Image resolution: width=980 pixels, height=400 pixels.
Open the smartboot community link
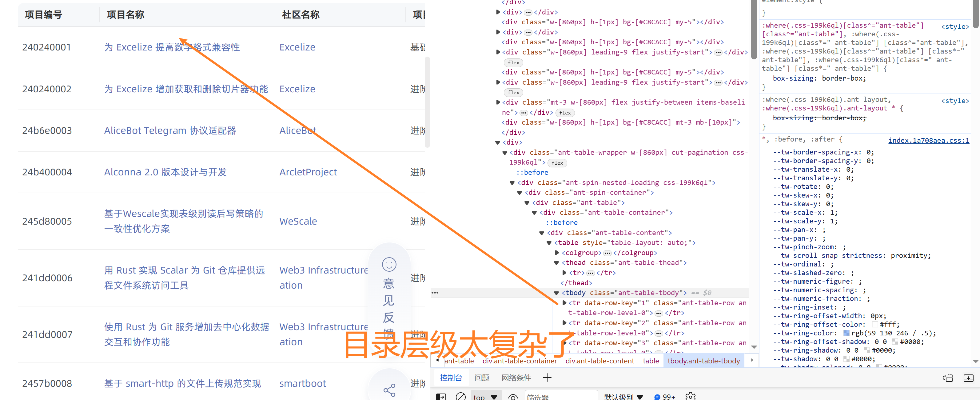pyautogui.click(x=302, y=383)
